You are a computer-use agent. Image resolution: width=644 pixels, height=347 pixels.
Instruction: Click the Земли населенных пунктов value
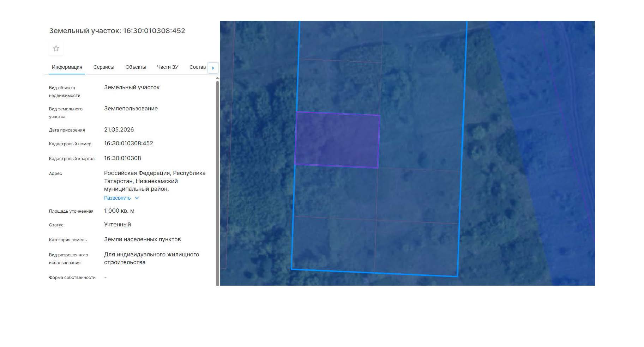point(142,239)
